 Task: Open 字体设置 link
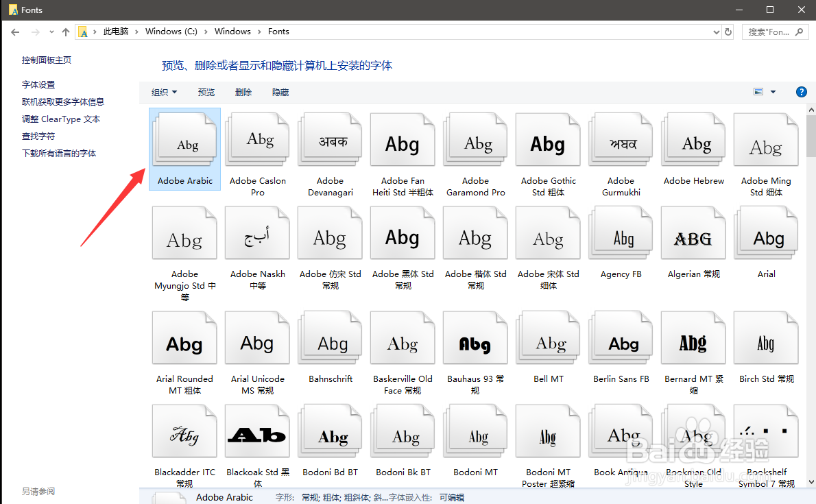click(x=38, y=84)
